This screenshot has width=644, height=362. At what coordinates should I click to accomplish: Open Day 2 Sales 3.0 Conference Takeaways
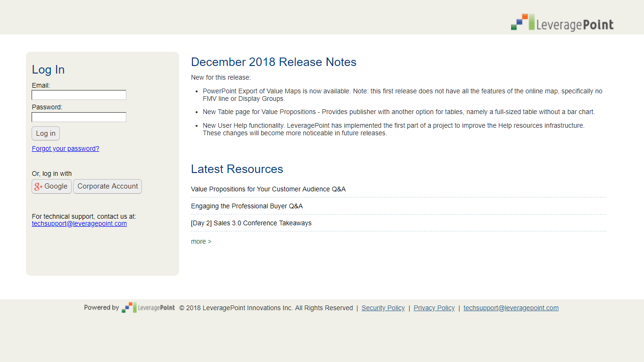coord(251,223)
